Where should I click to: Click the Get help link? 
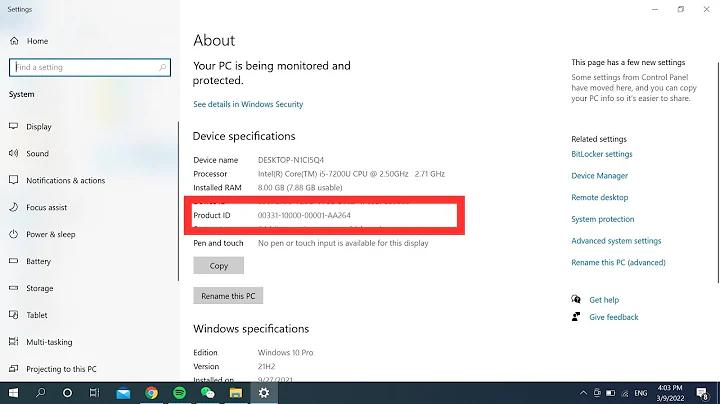[x=604, y=300]
